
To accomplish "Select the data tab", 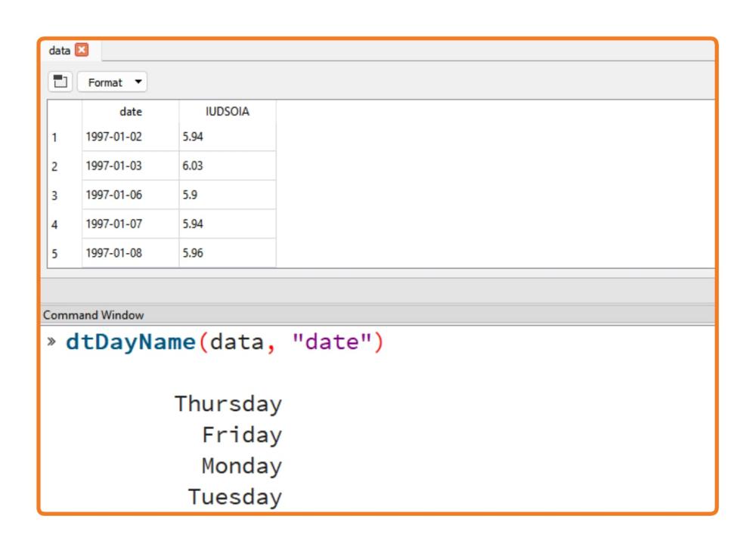I will 59,50.
